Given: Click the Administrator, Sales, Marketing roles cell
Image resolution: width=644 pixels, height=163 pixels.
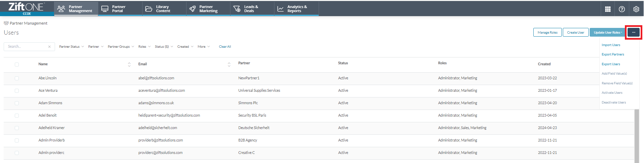Looking at the screenshot, I should [462, 128].
